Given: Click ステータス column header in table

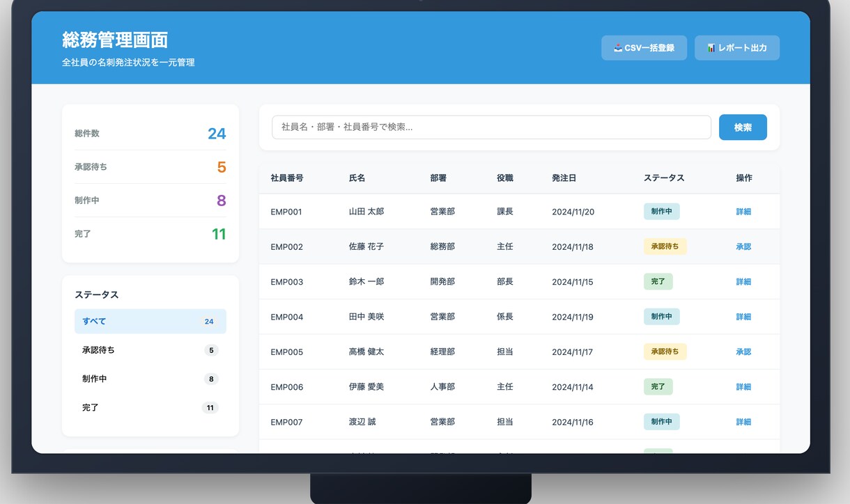Looking at the screenshot, I should [x=664, y=178].
